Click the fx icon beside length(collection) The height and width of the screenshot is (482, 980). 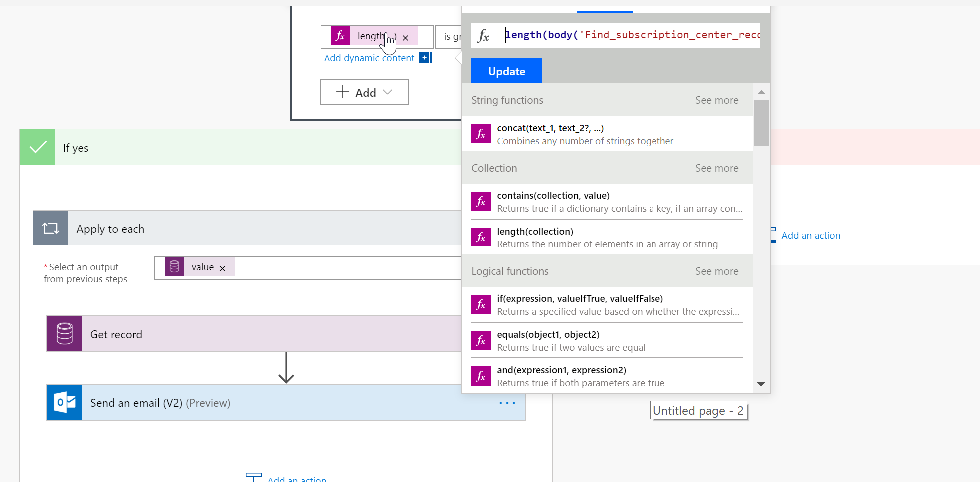click(481, 237)
